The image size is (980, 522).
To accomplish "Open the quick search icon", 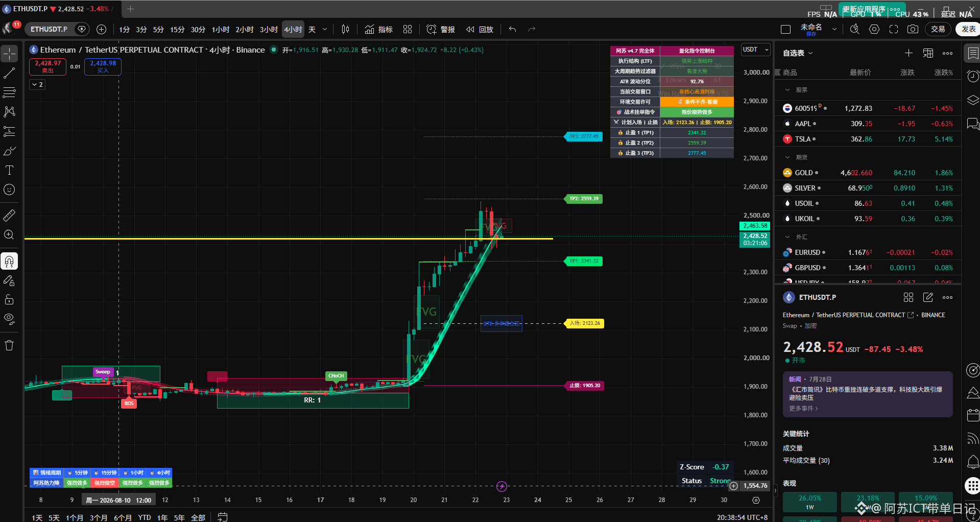I will (x=854, y=29).
